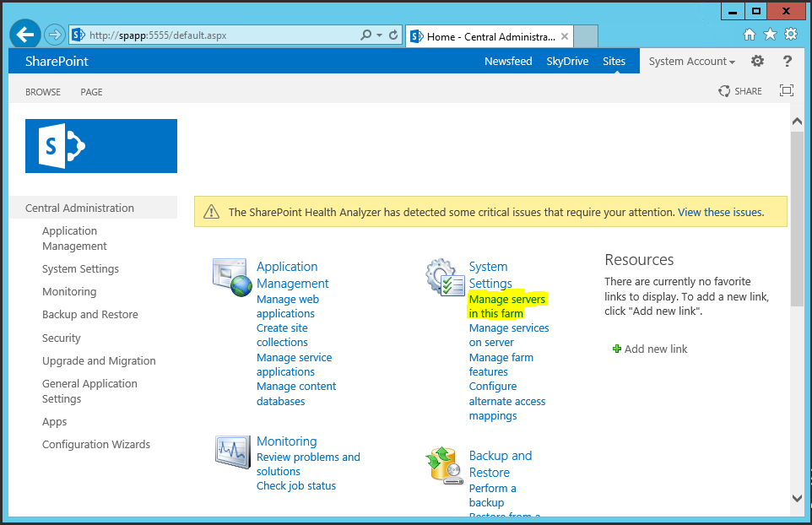Select System Settings in left navigation
812x525 pixels.
pyautogui.click(x=80, y=268)
